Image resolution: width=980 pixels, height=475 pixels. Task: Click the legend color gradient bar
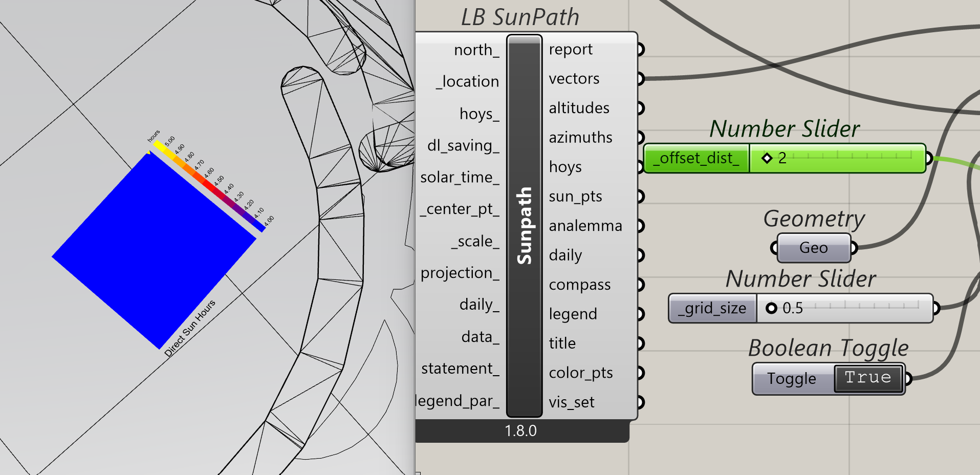click(x=209, y=186)
